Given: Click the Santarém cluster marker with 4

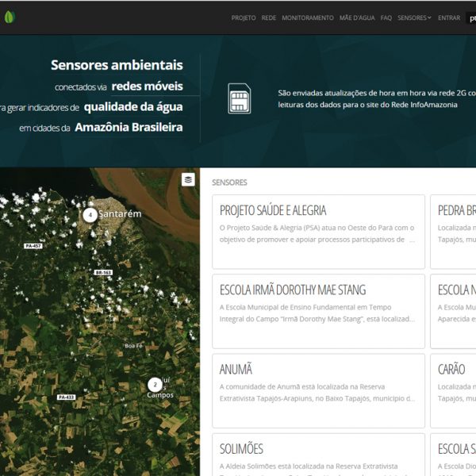Looking at the screenshot, I should click(x=90, y=215).
